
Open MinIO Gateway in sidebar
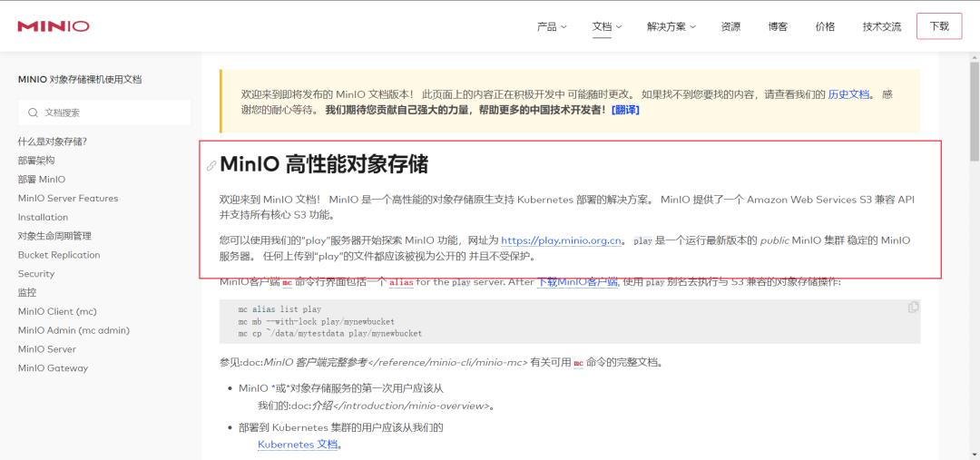[54, 368]
